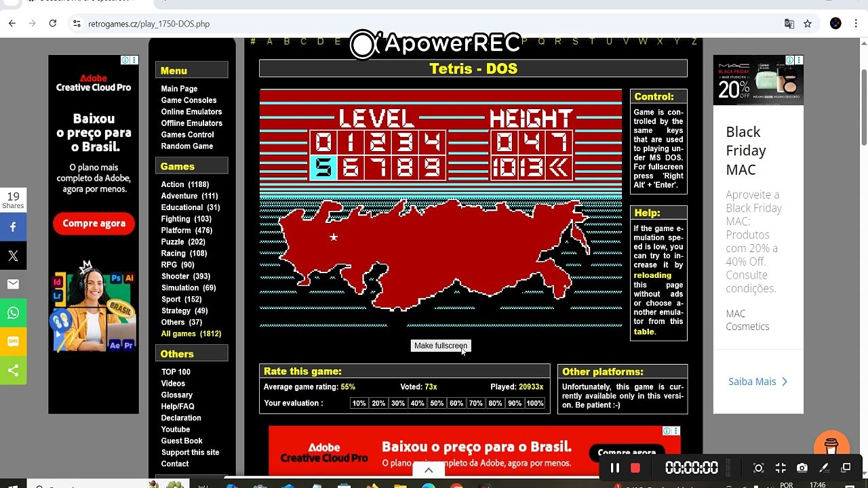Click the 'table' link in Help box
Viewport: 868px width, 488px height.
644,332
